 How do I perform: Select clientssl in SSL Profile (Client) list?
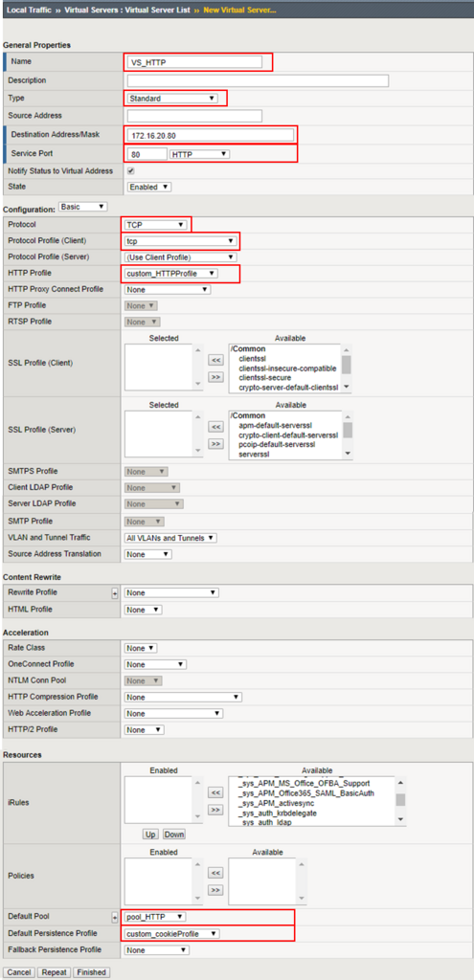[x=253, y=359]
